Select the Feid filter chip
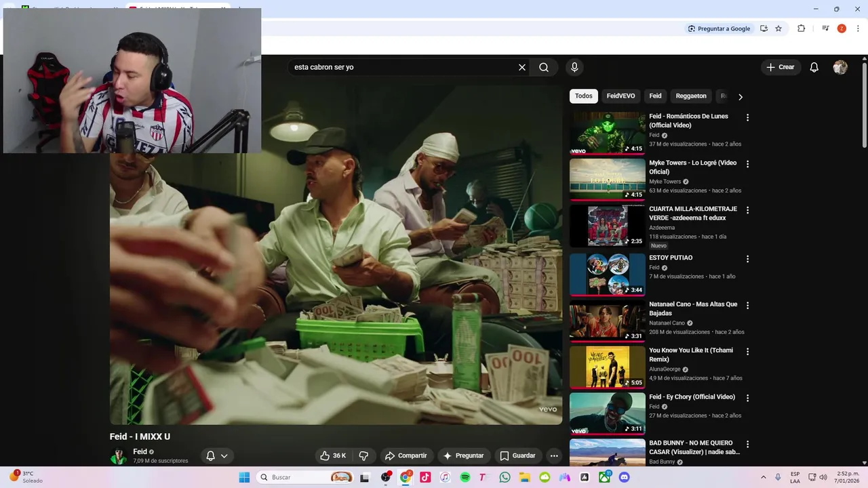This screenshot has height=488, width=868. (655, 96)
